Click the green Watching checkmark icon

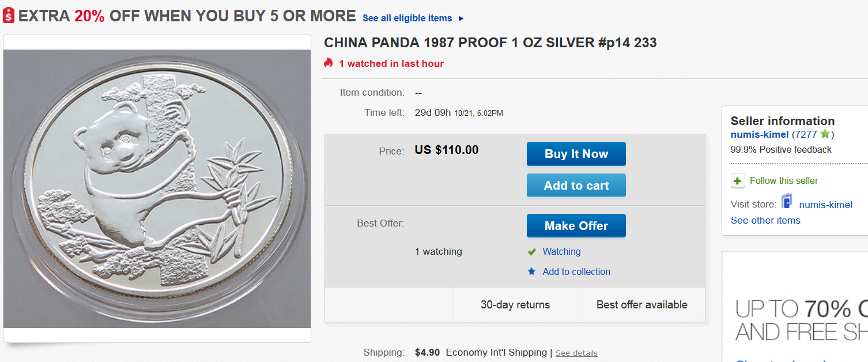click(532, 252)
